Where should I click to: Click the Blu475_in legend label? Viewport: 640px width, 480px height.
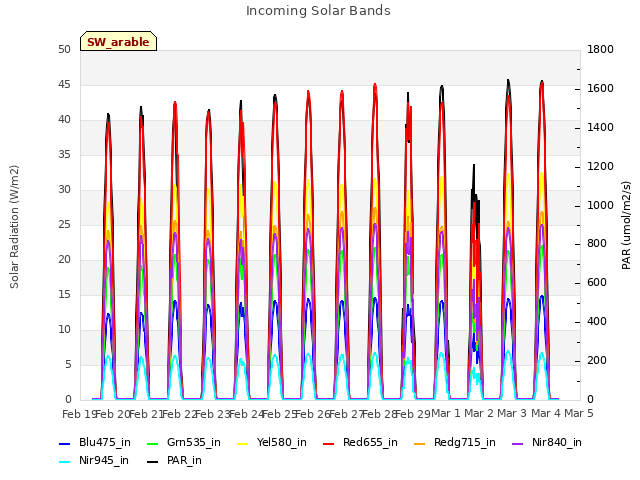[x=105, y=442]
